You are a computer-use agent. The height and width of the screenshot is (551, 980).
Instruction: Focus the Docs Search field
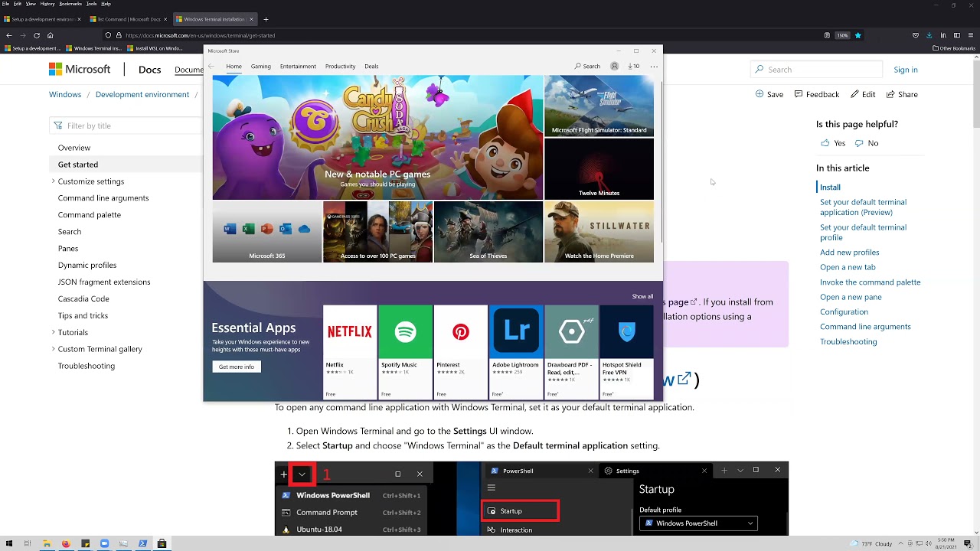click(x=816, y=70)
